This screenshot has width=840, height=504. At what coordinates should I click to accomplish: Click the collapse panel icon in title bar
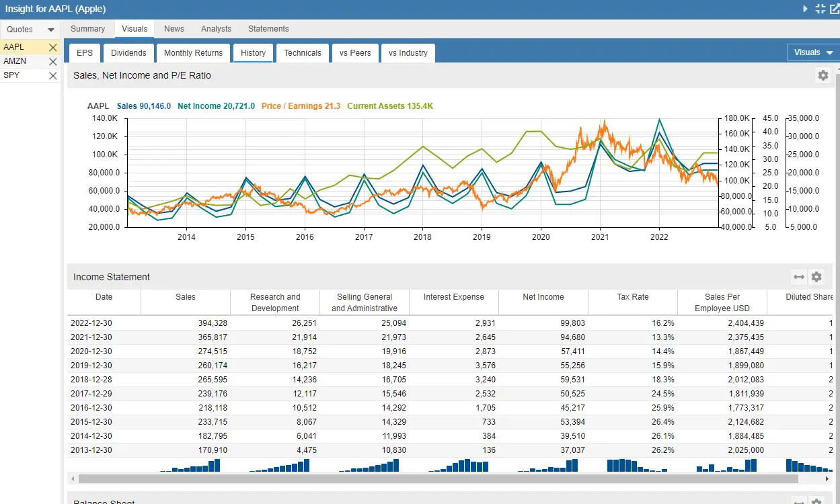click(x=820, y=9)
